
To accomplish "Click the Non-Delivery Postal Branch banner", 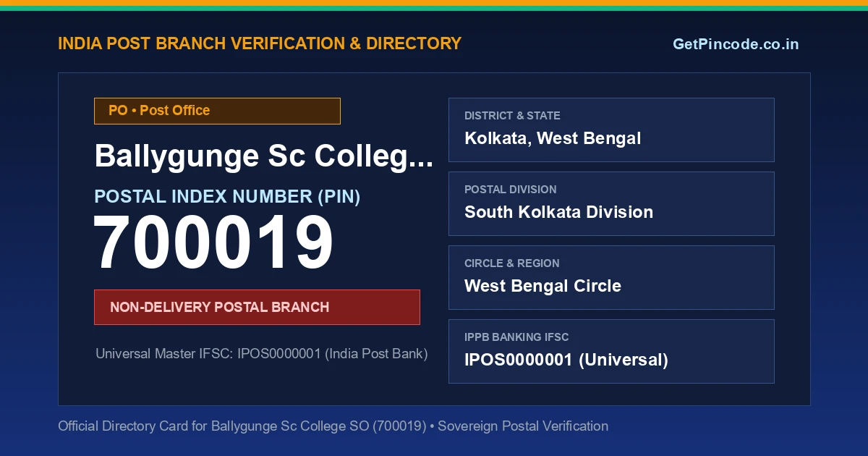I will coord(257,307).
